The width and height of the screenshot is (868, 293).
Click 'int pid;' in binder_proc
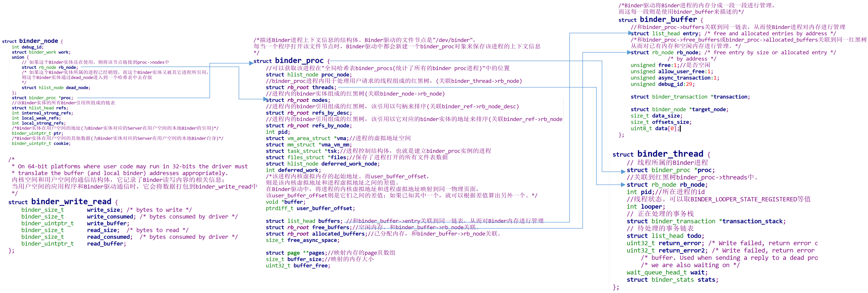point(278,132)
